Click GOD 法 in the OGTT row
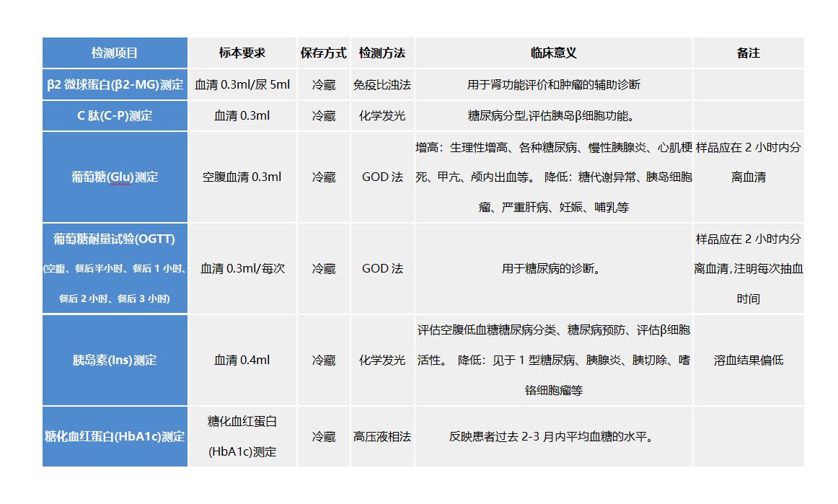The height and width of the screenshot is (504, 838). (x=382, y=268)
